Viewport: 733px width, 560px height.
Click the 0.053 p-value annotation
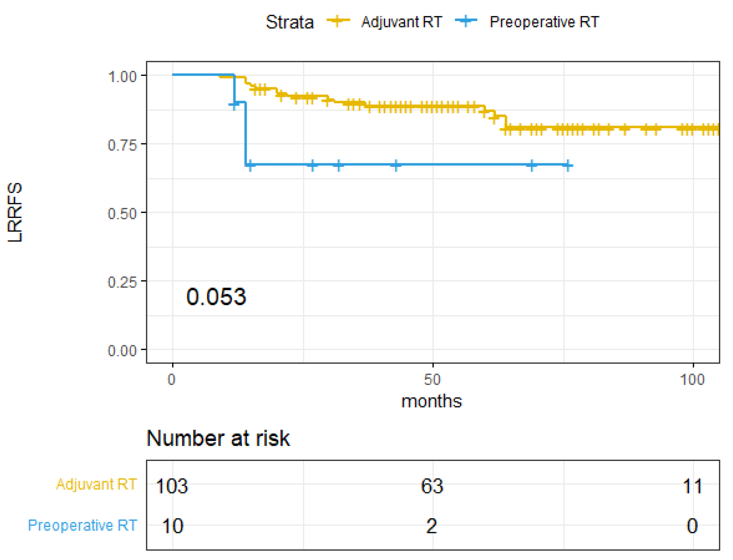(216, 296)
